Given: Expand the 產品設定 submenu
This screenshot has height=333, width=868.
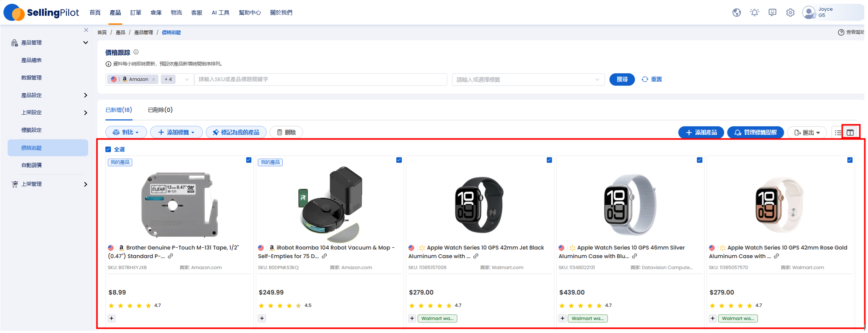Looking at the screenshot, I should tap(86, 95).
